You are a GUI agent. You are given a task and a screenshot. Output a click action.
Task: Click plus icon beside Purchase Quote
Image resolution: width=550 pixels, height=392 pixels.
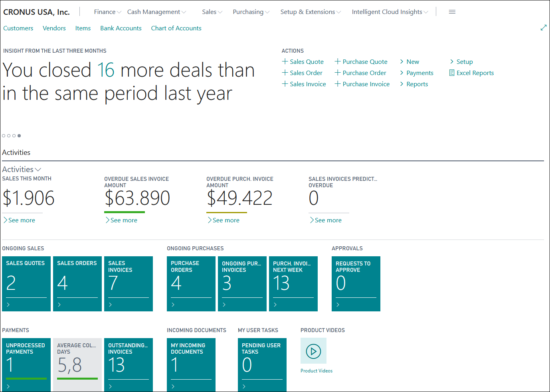pos(337,61)
